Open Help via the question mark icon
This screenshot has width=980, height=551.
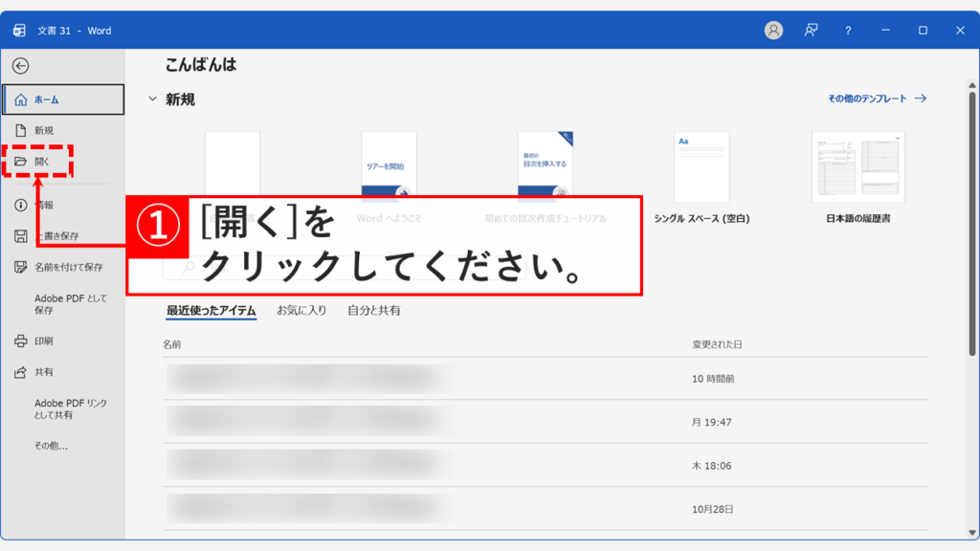coord(848,30)
